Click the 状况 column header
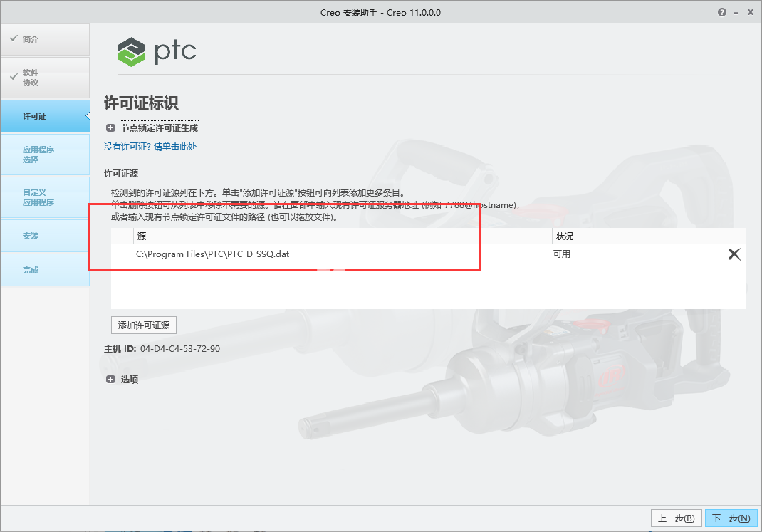762x532 pixels. click(x=649, y=236)
